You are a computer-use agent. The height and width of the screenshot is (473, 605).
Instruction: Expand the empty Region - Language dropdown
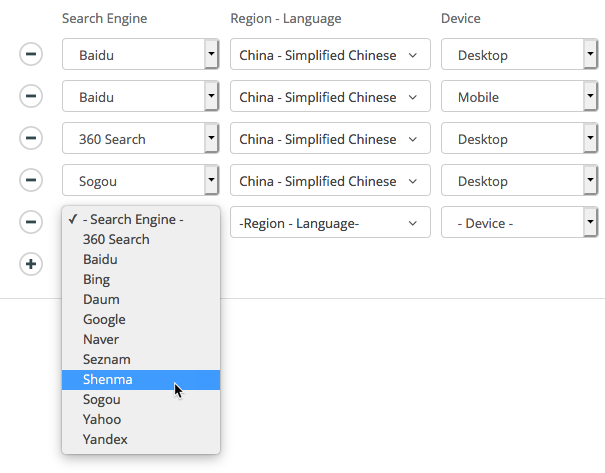[x=330, y=223]
